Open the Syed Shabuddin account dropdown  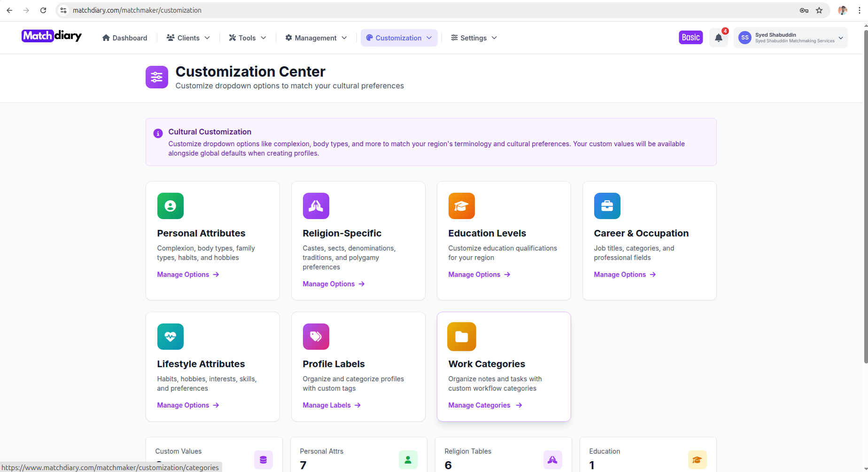790,37
